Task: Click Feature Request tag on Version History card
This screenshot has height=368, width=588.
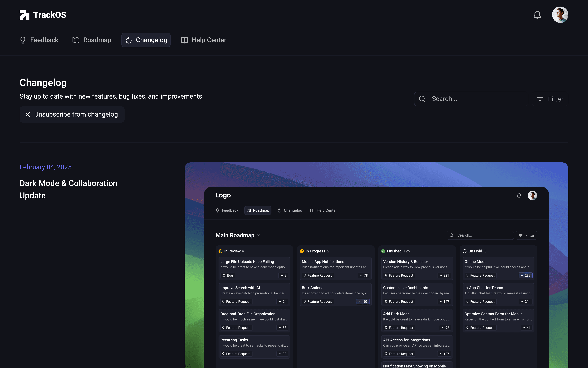Action: pos(399,275)
